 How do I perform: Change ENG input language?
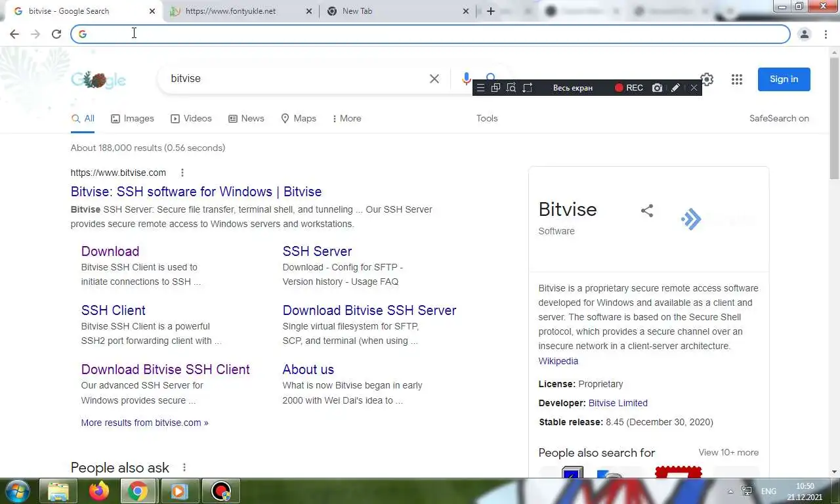[x=768, y=491]
